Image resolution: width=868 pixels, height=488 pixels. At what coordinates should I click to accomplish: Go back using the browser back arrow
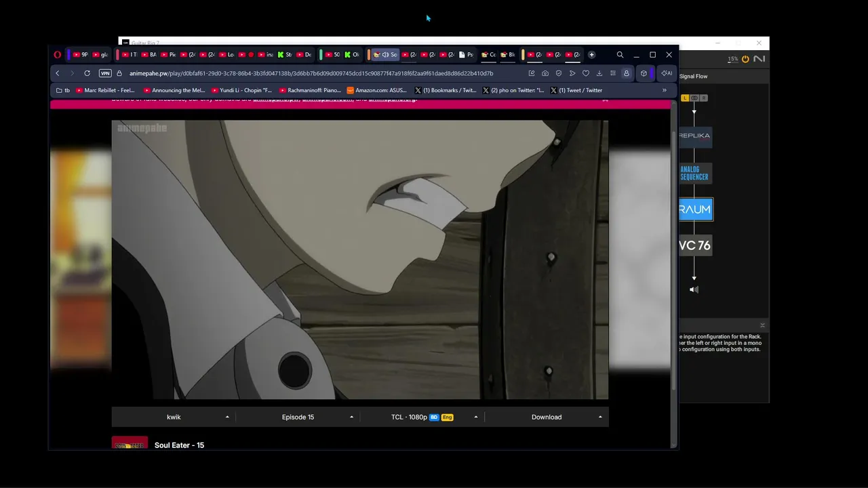coord(58,73)
